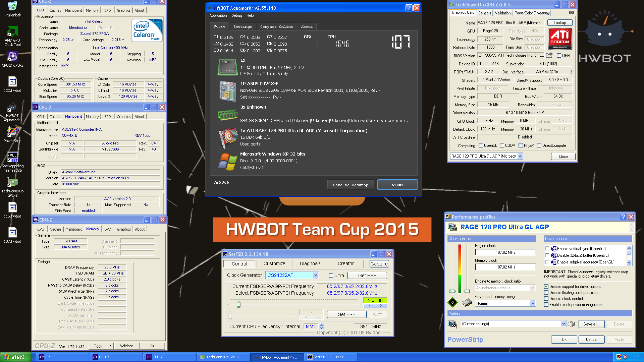
Task: Click the Engine clock value field
Action: click(x=505, y=252)
